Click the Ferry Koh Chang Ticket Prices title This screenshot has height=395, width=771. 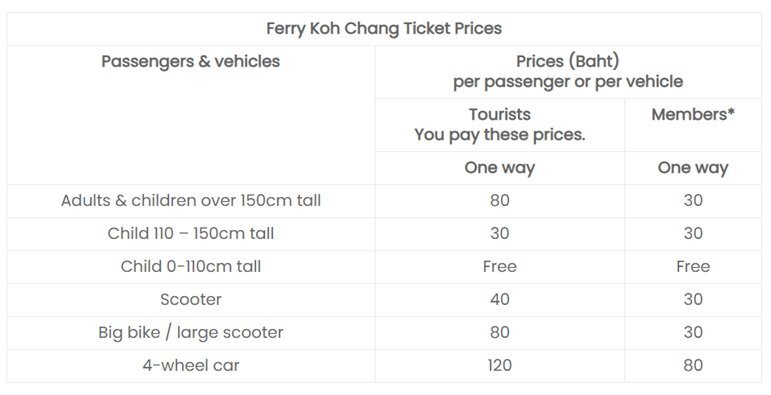pos(384,29)
